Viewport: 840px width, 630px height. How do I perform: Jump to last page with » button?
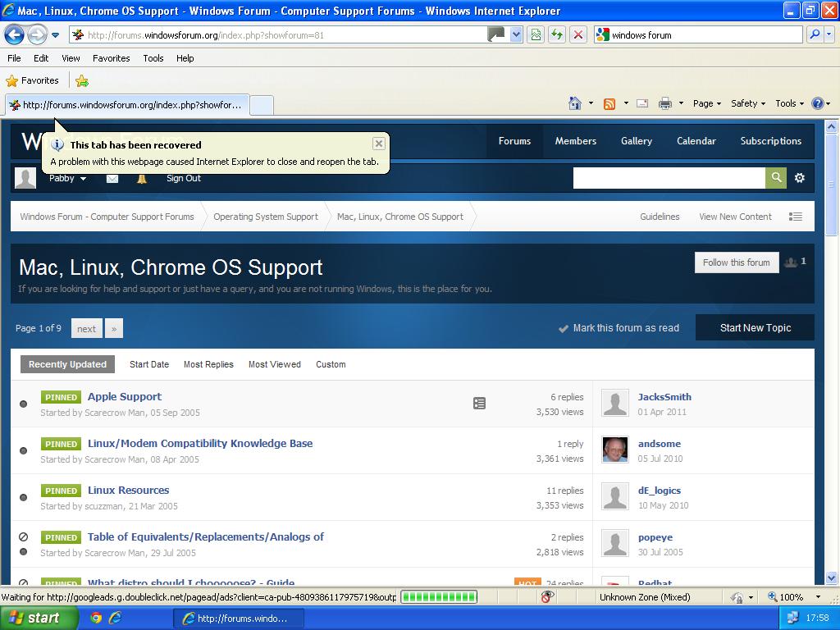[113, 328]
